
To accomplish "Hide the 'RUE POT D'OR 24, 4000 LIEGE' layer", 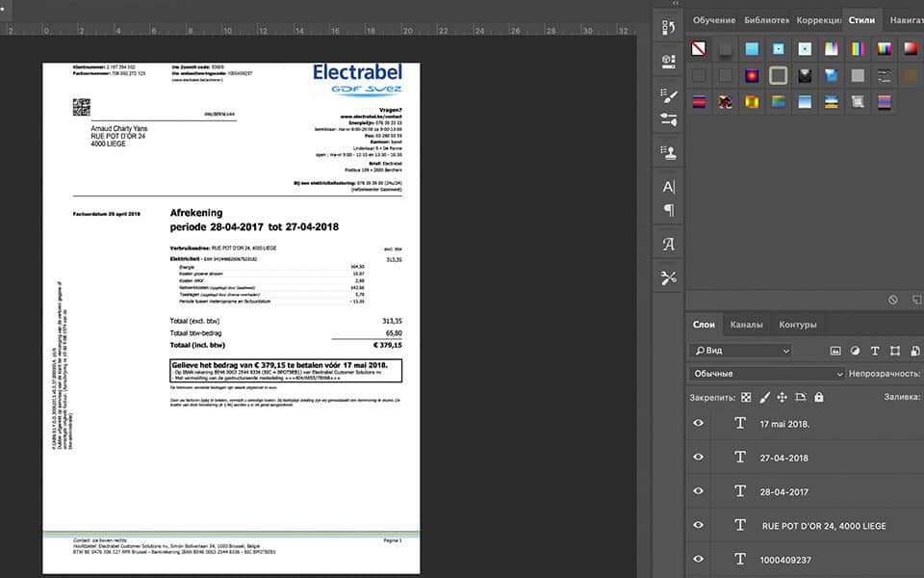I will [x=699, y=525].
